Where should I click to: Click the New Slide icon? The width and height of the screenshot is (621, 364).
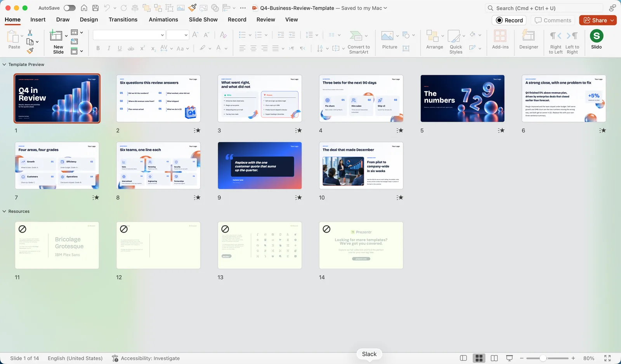(x=56, y=36)
